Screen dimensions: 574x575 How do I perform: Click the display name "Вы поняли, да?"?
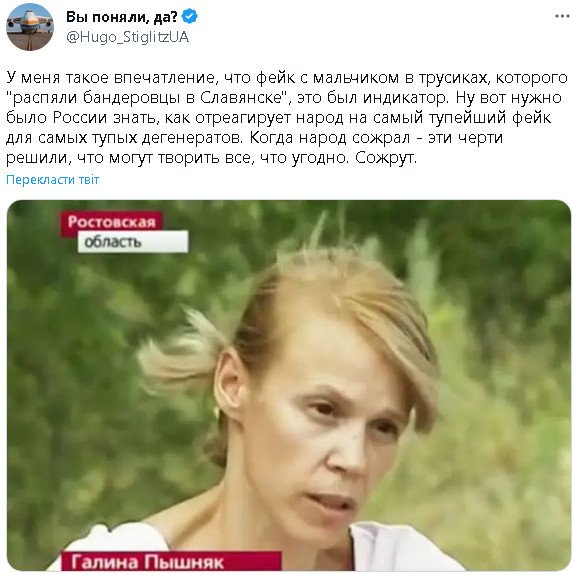click(x=121, y=17)
